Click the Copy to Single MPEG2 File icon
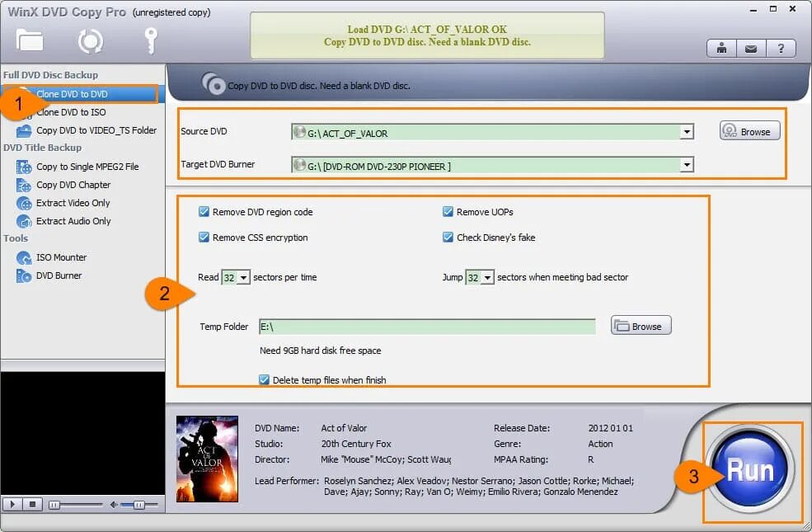 click(24, 167)
